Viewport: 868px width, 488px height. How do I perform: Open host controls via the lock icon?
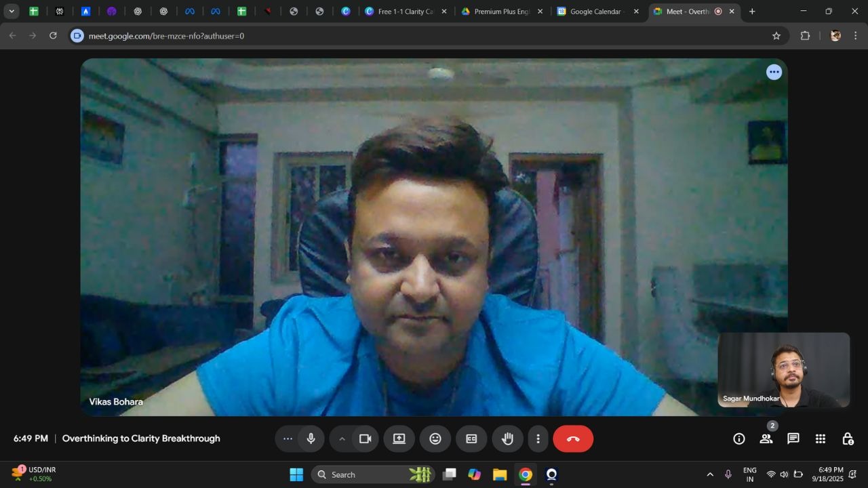coord(848,439)
